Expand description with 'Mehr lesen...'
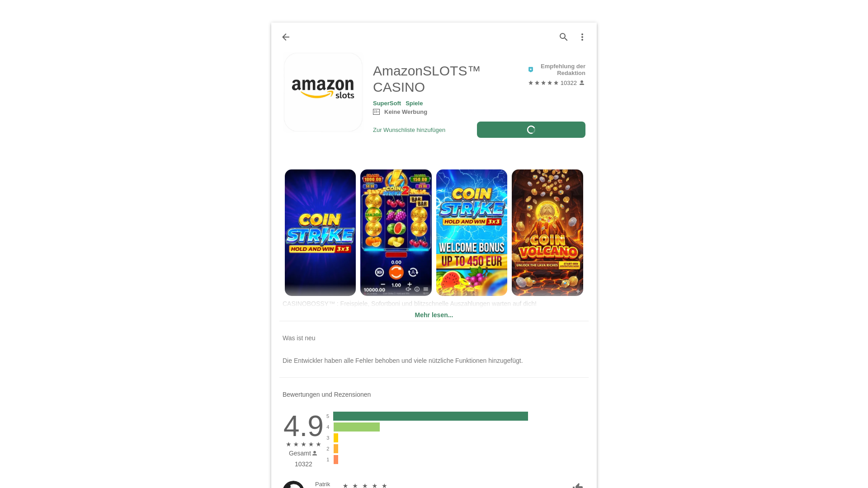 point(434,315)
